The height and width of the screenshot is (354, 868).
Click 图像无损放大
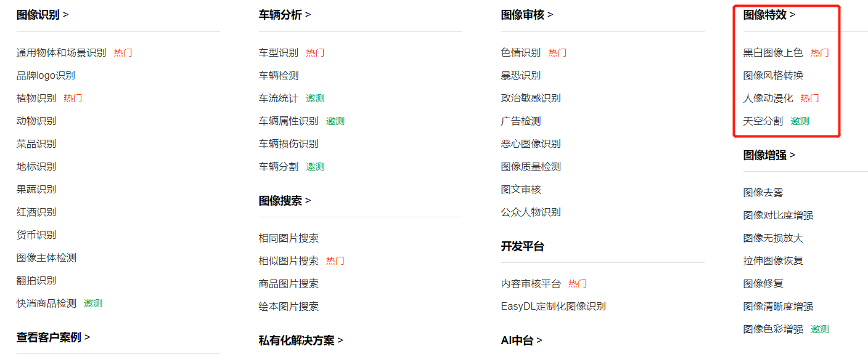click(x=773, y=238)
